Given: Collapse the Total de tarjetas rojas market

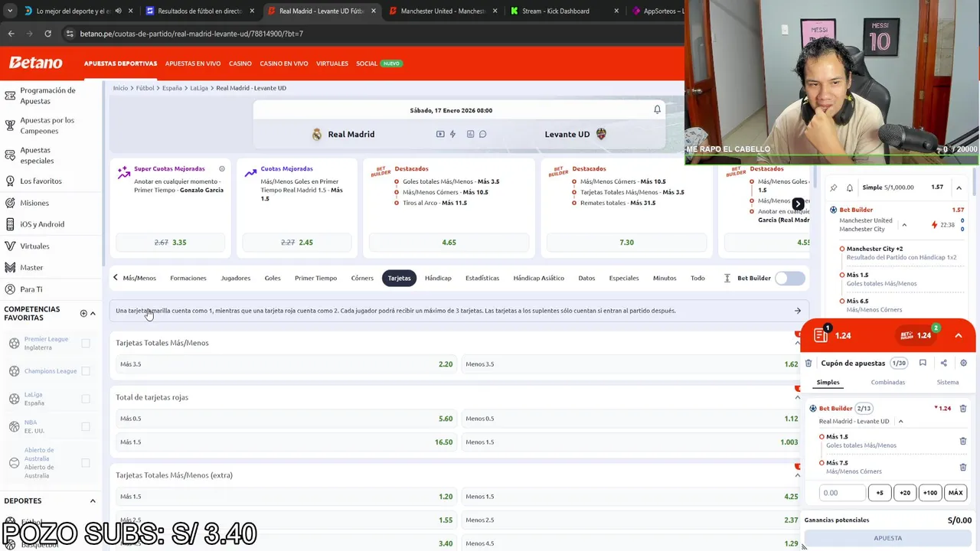Looking at the screenshot, I should [797, 397].
